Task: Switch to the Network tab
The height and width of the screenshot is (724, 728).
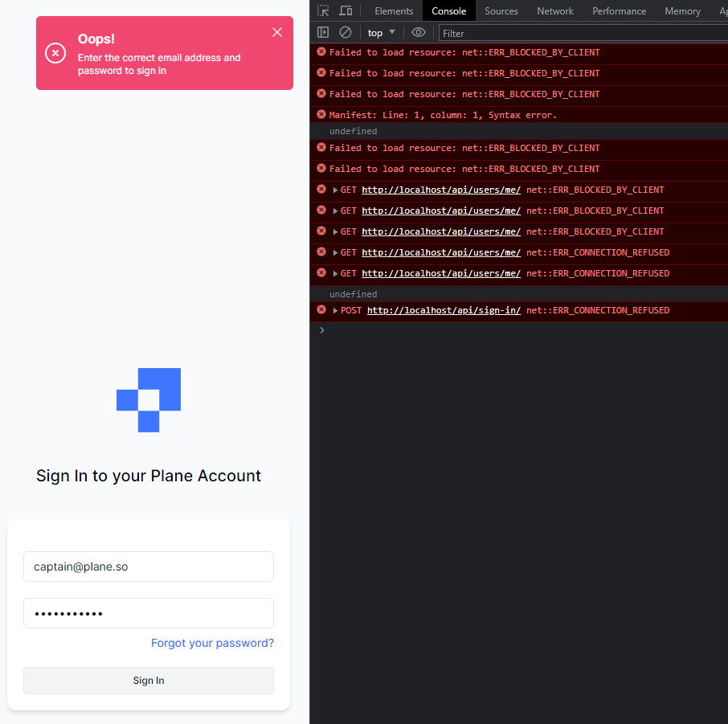Action: coord(554,10)
